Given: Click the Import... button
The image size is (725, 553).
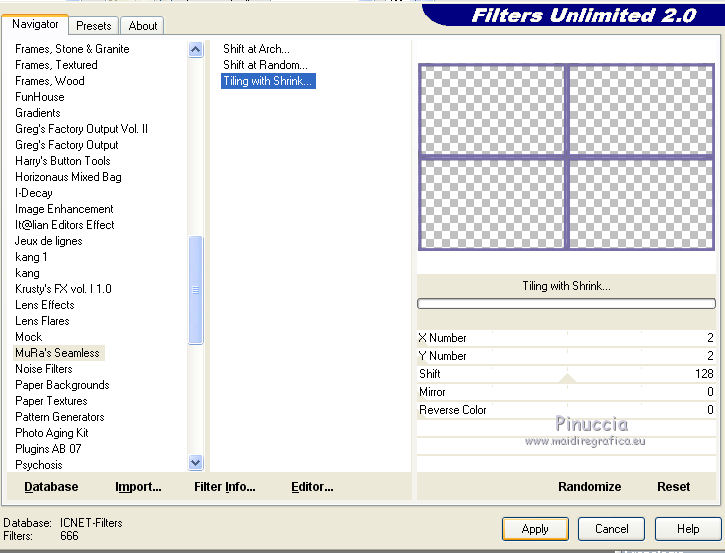Looking at the screenshot, I should coord(138,487).
